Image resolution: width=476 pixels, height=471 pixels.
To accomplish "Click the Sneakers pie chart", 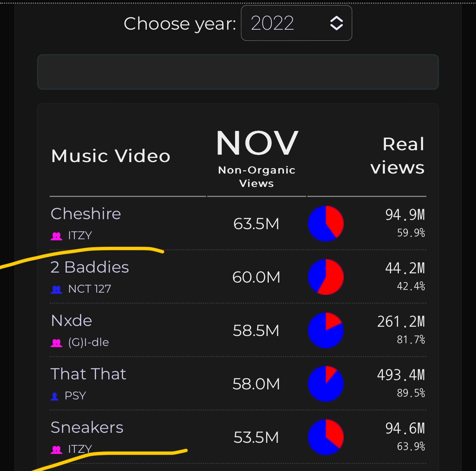I will 326,437.
